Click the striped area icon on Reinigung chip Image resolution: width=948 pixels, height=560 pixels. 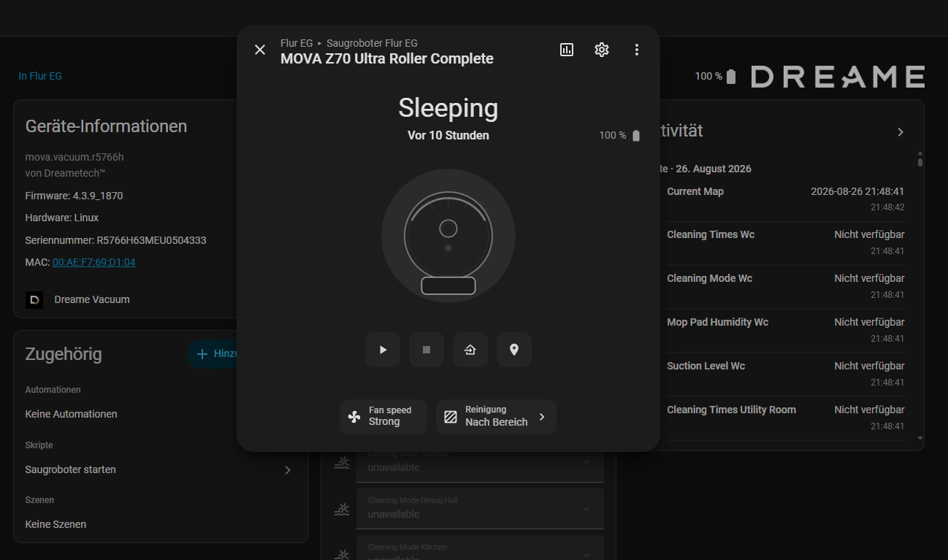pos(451,417)
